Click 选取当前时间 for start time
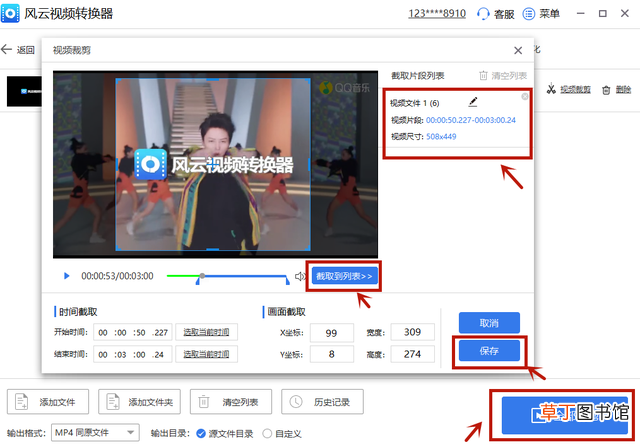640x447 pixels. pyautogui.click(x=206, y=332)
